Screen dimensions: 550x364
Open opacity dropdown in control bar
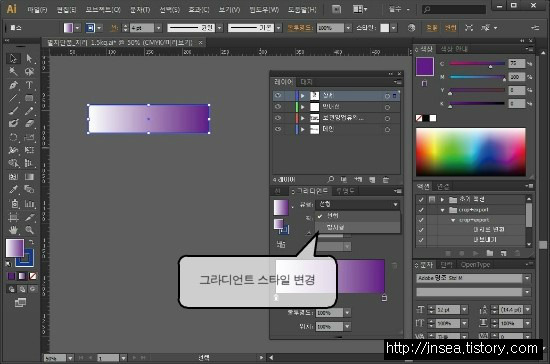pyautogui.click(x=348, y=28)
